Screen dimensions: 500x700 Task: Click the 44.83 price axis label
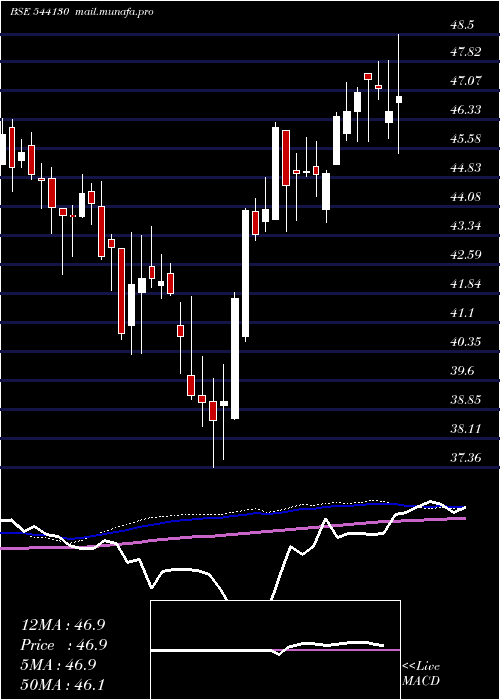click(x=465, y=168)
